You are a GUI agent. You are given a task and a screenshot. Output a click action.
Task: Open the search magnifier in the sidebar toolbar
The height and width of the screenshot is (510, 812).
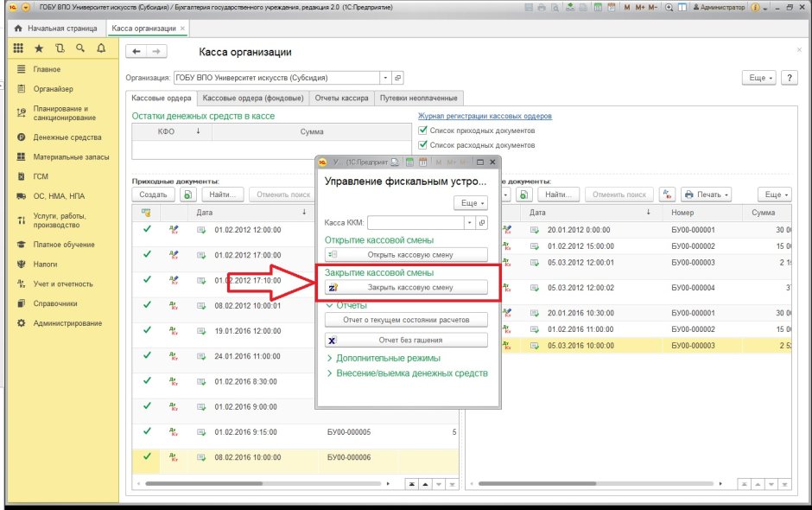80,48
